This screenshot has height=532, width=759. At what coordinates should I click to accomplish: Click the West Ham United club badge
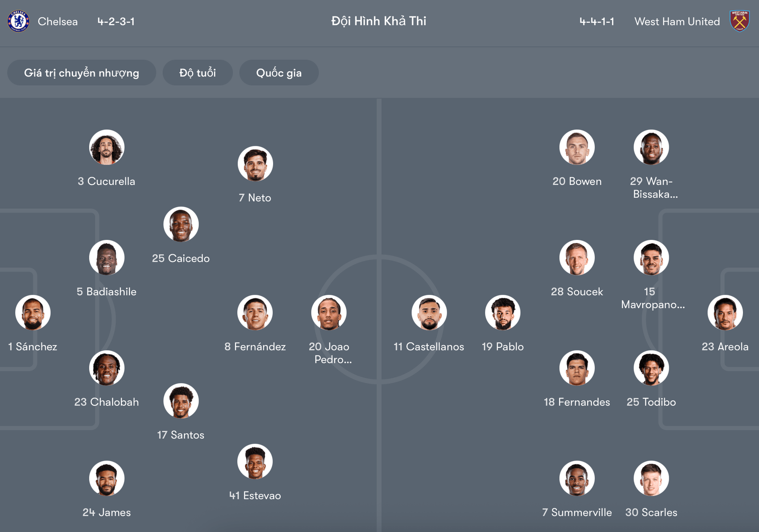click(x=741, y=21)
